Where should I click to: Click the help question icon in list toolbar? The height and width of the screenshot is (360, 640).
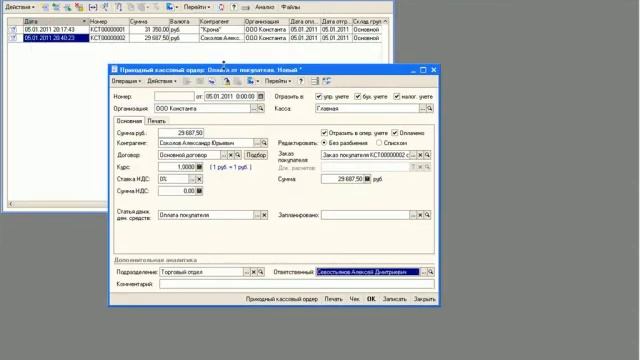coord(233,7)
